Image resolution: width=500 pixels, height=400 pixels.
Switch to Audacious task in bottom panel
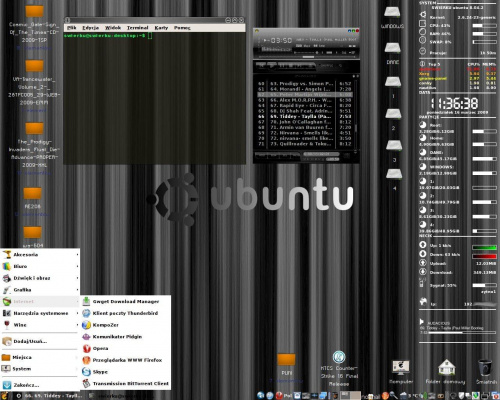pyautogui.click(x=50, y=396)
